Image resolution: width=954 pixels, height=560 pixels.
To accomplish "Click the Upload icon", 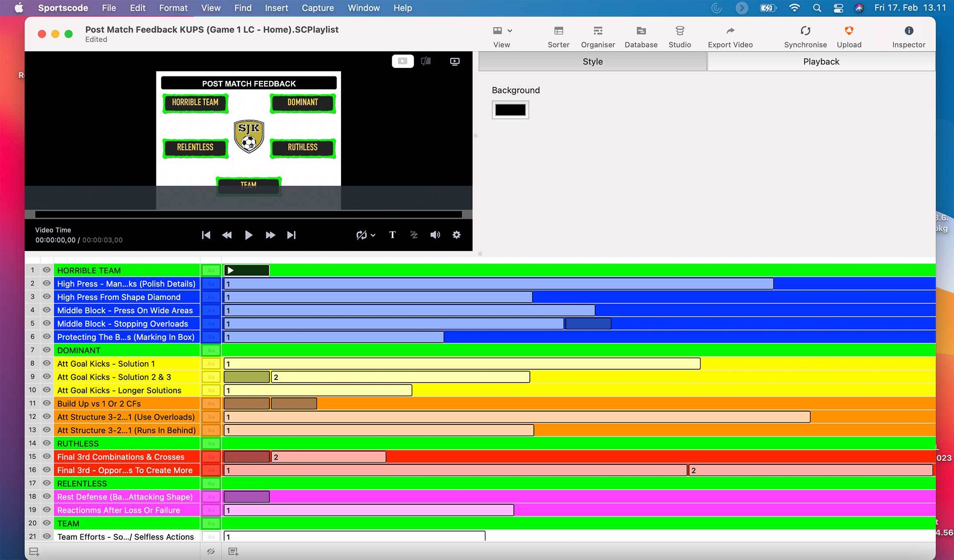I will [x=849, y=31].
